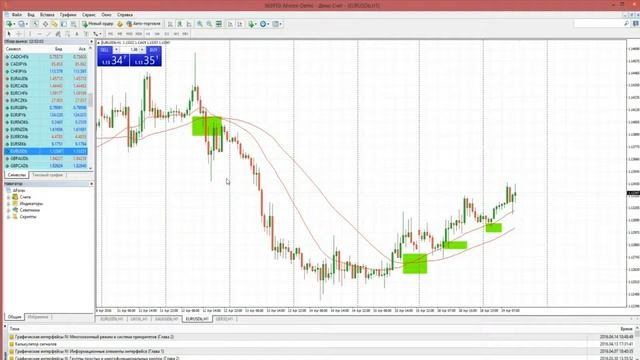Expand Индикаторы node in Navigator
The width and height of the screenshot is (640, 360).
click(x=9, y=204)
